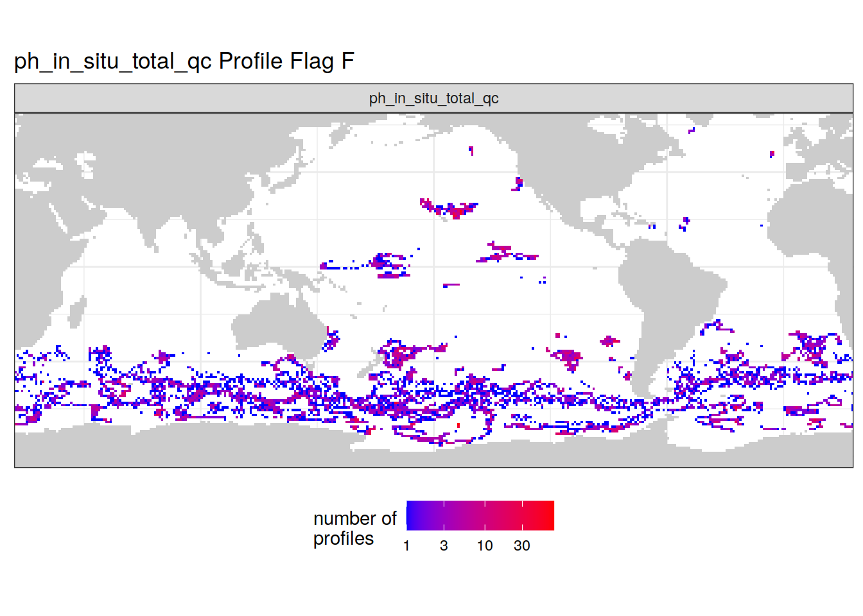Click the data cluster off Australia's east coast
The image size is (863, 616).
click(332, 339)
